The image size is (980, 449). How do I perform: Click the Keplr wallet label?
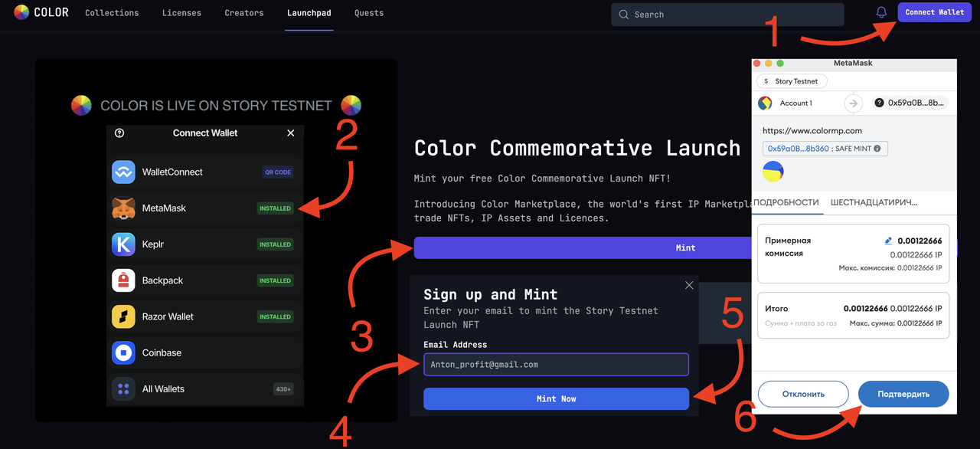pos(153,244)
